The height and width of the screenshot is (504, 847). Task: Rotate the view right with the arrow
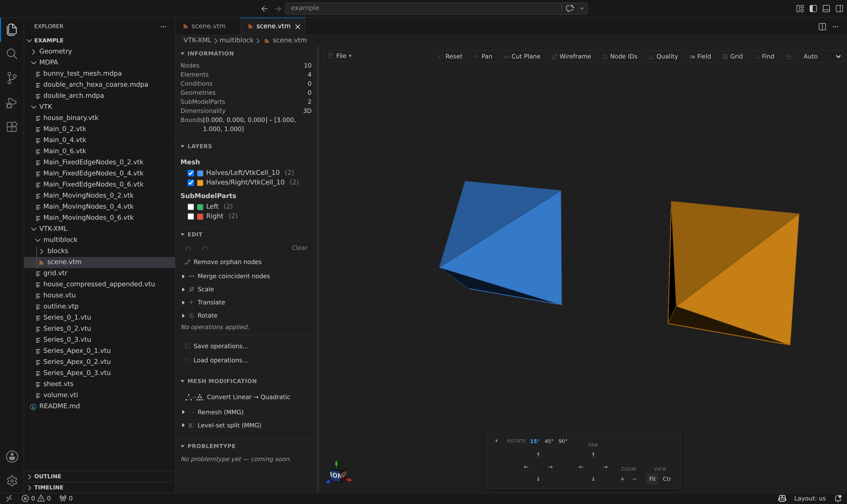550,467
